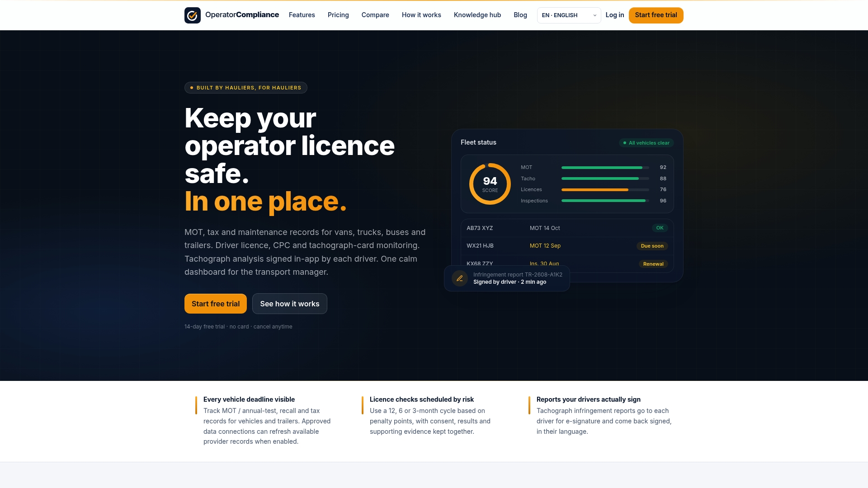Click the Every vehicle deadline visible heading
Image resolution: width=868 pixels, height=488 pixels.
(x=249, y=399)
